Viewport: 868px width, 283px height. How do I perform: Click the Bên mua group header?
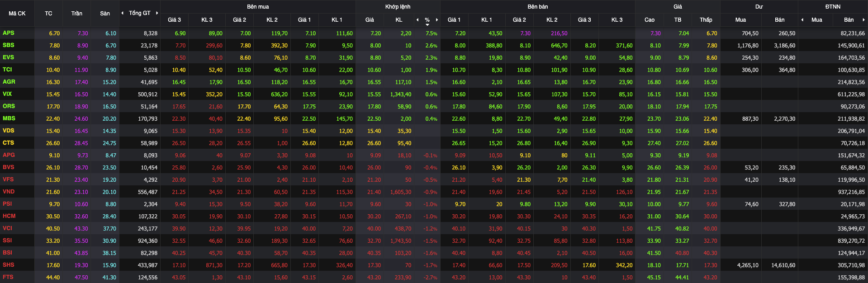[258, 7]
